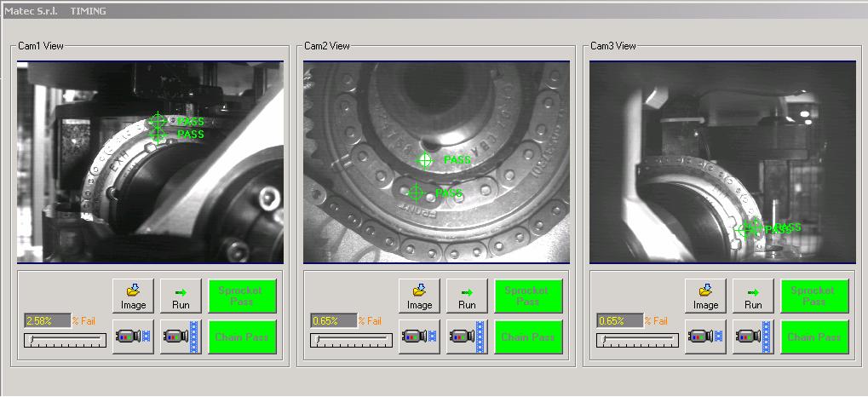Click the Cam1 fail threshold slider
The image size is (868, 397).
[x=66, y=340]
